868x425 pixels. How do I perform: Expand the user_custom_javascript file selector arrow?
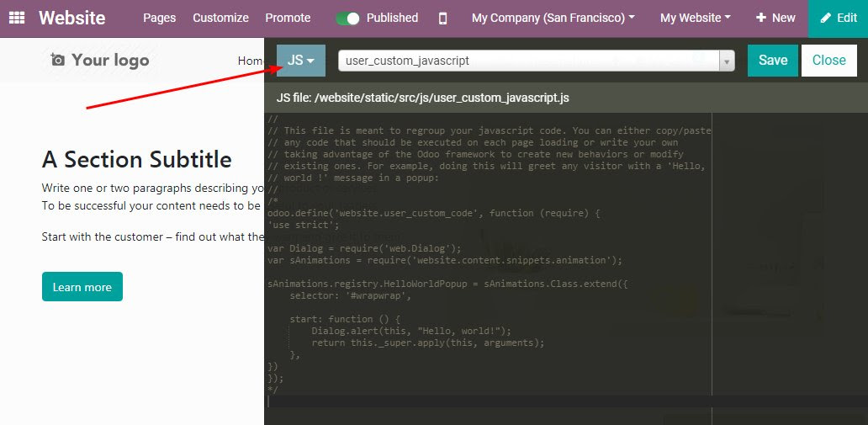point(727,61)
